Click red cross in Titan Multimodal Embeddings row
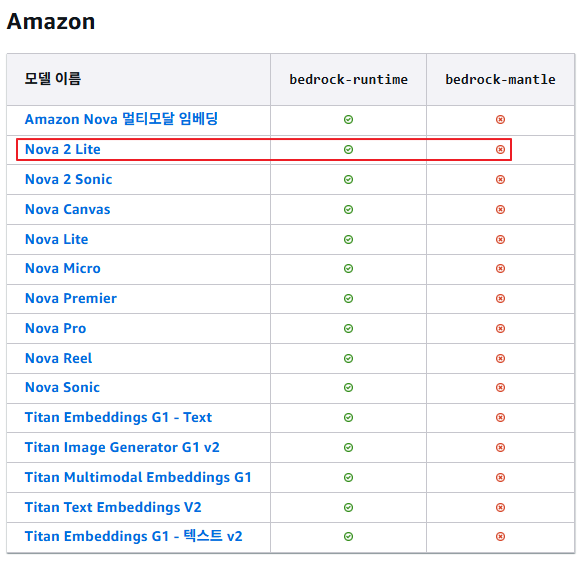 point(500,477)
